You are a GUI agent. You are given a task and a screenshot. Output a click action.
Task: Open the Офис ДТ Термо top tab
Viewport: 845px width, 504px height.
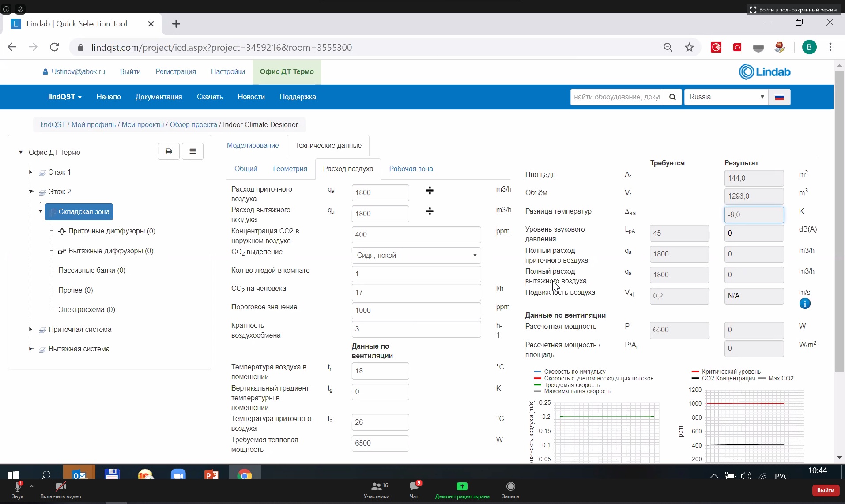click(287, 72)
